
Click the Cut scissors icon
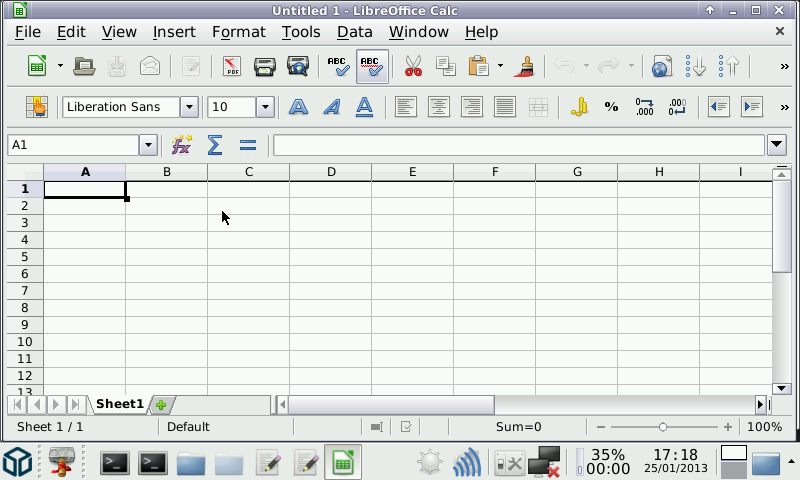point(413,67)
